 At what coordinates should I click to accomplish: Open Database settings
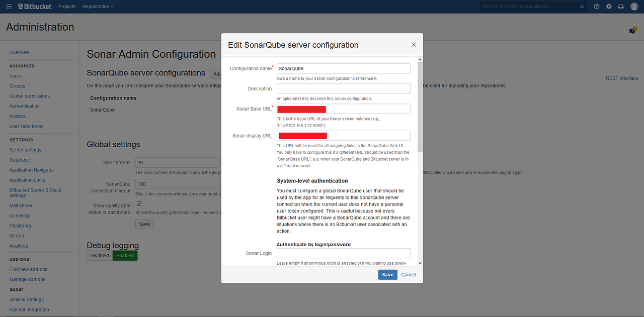pos(20,160)
